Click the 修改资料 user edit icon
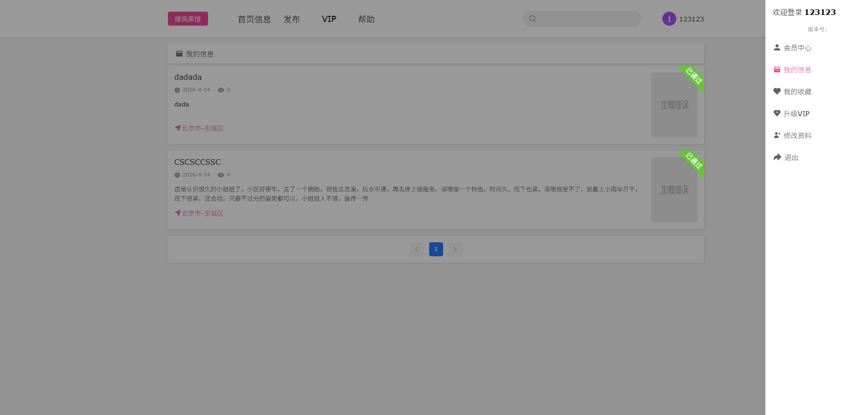868x415 pixels. pos(777,135)
